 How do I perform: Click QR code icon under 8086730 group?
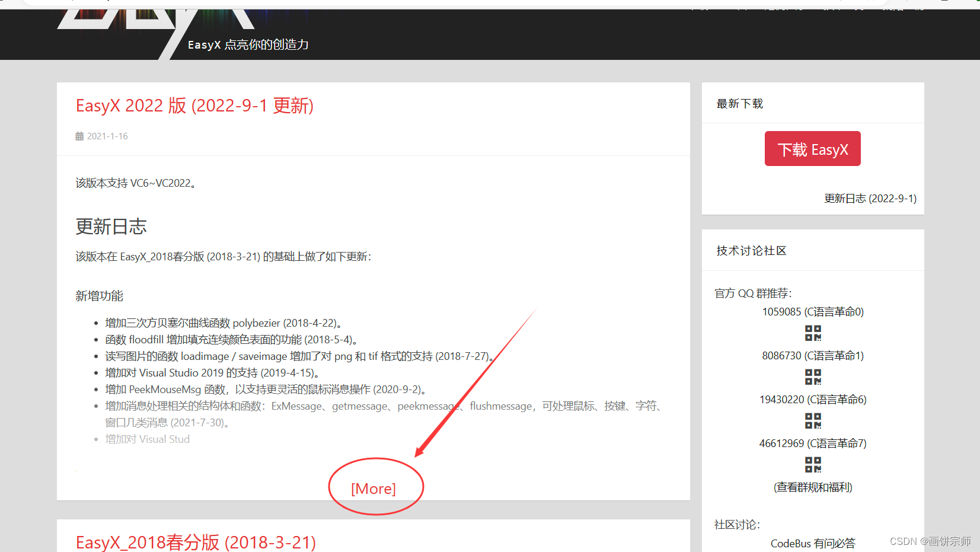813,377
